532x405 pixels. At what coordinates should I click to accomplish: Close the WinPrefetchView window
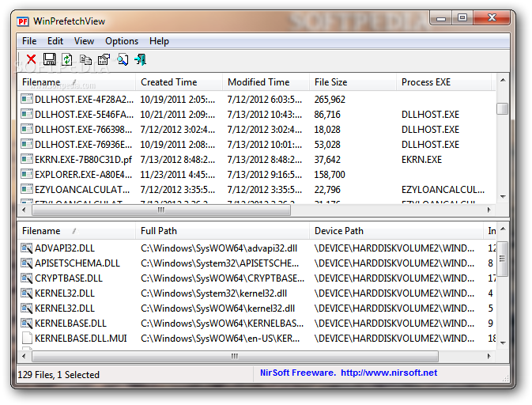[x=492, y=17]
